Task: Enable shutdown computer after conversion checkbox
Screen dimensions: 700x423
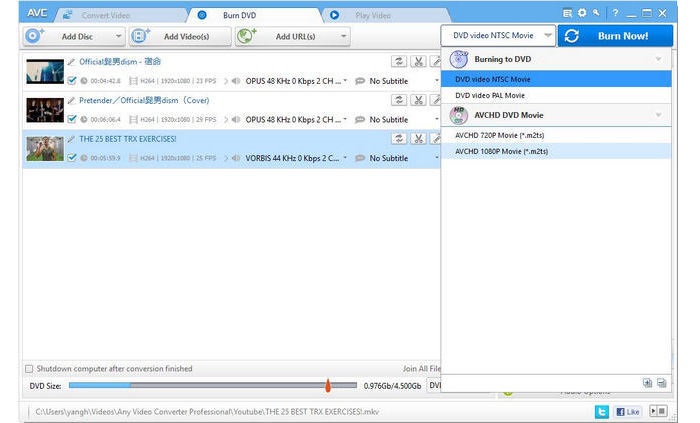Action: 29,369
